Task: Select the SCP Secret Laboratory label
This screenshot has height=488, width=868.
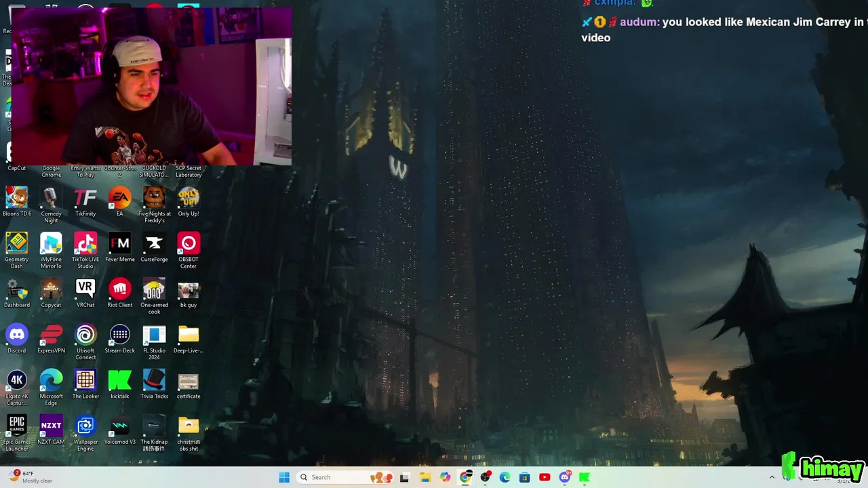Action: point(189,171)
